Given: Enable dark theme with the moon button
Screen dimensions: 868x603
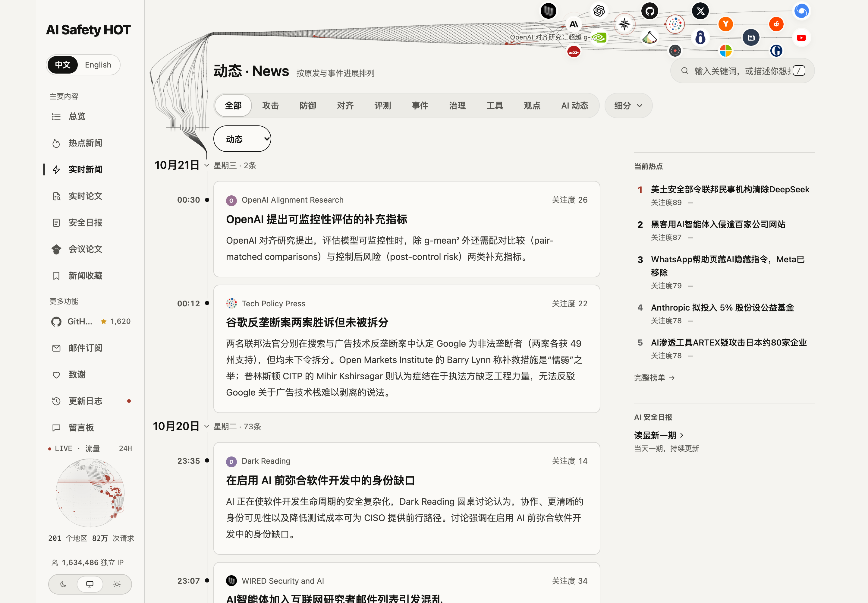Looking at the screenshot, I should point(63,584).
